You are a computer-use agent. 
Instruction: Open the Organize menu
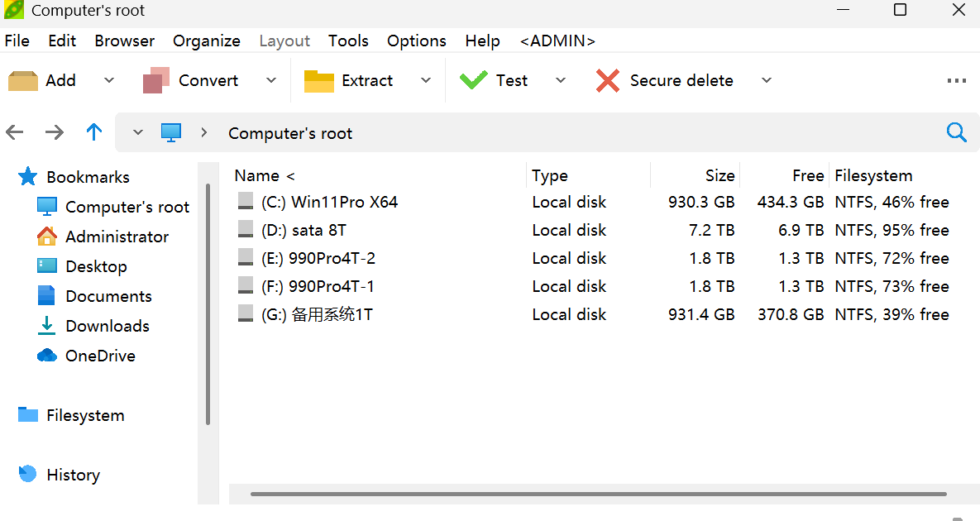coord(206,41)
